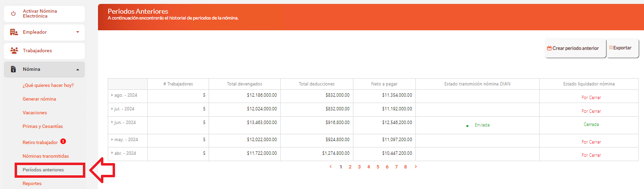The height and width of the screenshot is (189, 644).
Task: Expand the ago. - 2024 period row
Action: (112, 95)
